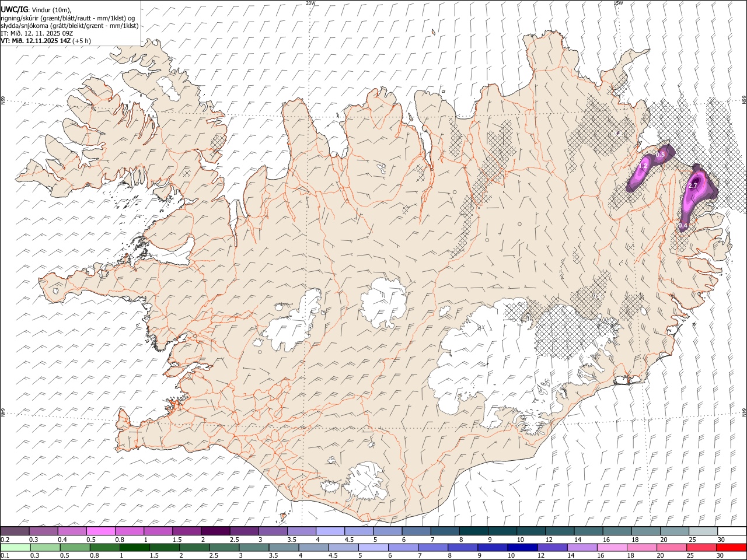Click the bright red 30 legend swatch

731,548
